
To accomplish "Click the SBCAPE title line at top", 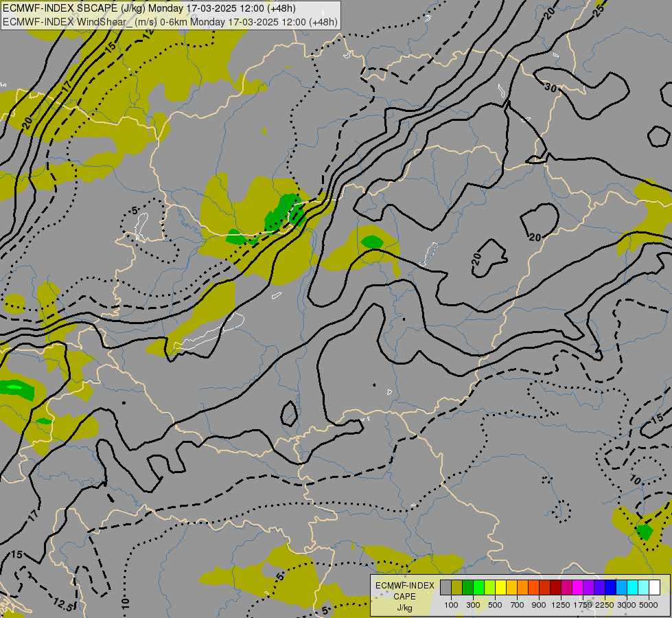I will click(x=149, y=8).
